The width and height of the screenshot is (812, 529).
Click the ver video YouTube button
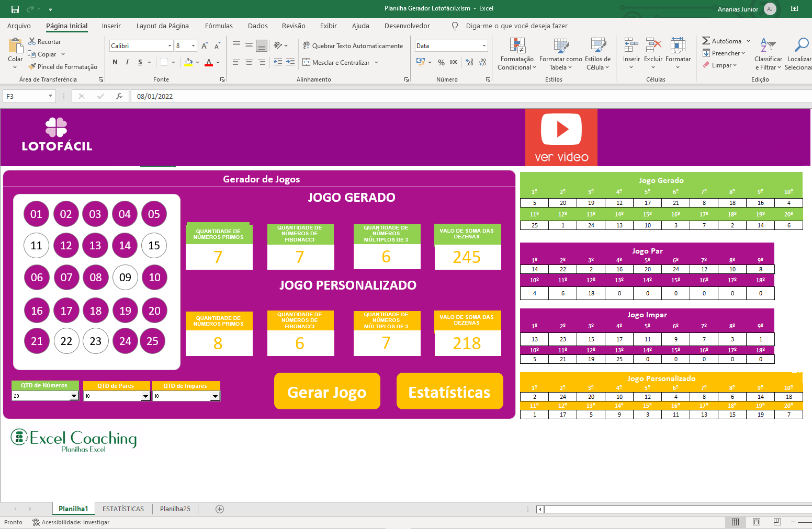click(x=561, y=137)
